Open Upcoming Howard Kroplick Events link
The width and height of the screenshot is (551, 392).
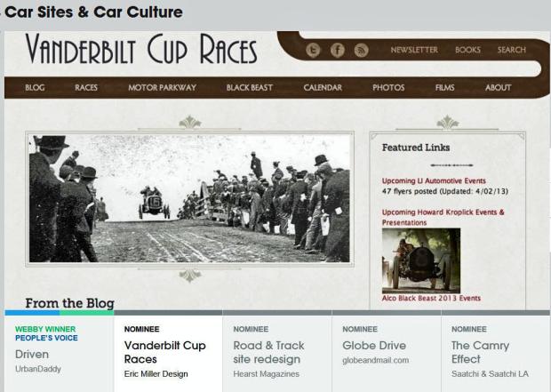(x=443, y=217)
